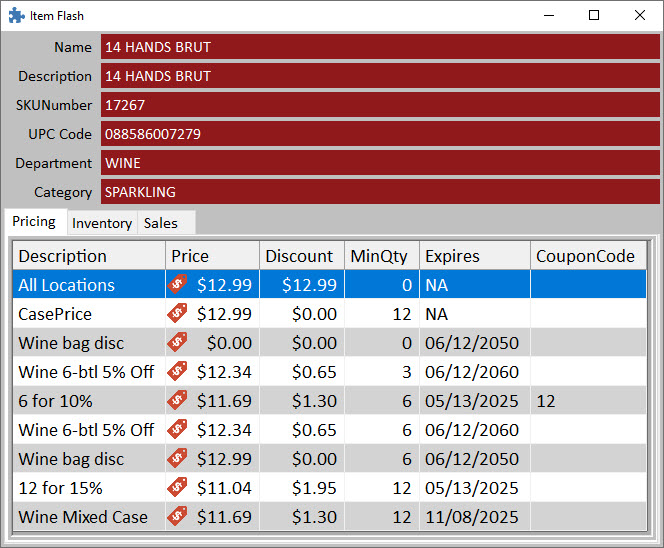Click the UPC Code field 088586007279

point(380,134)
